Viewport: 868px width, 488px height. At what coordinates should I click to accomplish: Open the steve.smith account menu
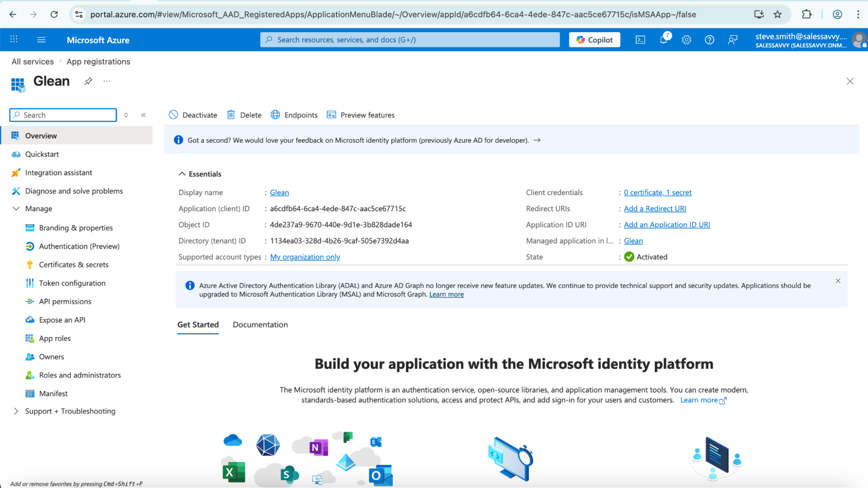(810, 40)
